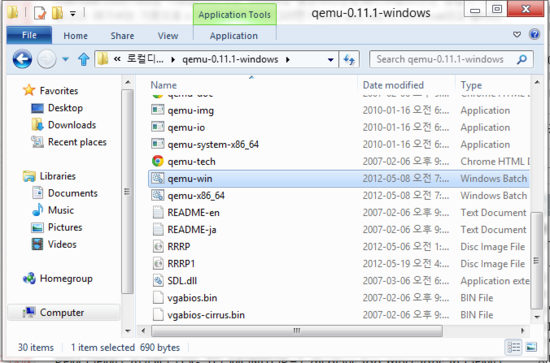Focus the Search qemu-0.11.1-windows box

point(451,59)
